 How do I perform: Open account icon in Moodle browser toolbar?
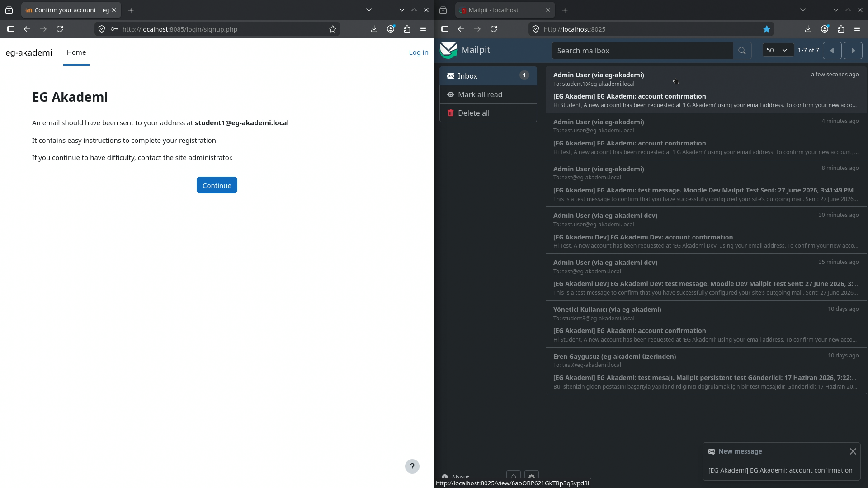click(391, 29)
